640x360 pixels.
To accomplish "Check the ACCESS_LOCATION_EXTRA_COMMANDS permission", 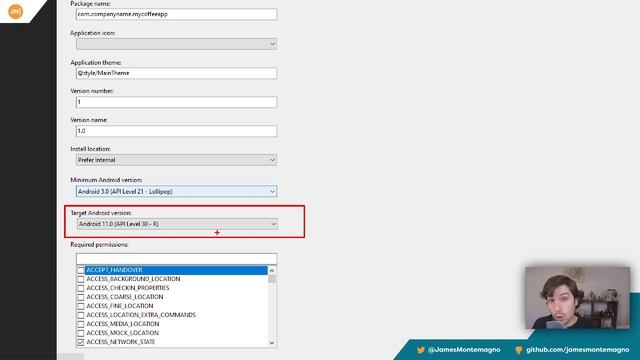I will coord(81,315).
